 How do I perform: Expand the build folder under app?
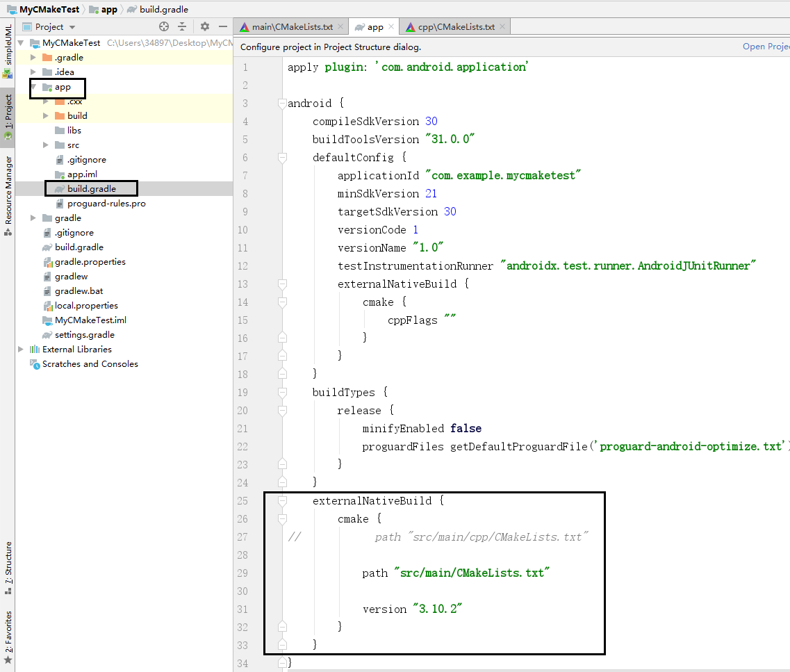pos(46,116)
